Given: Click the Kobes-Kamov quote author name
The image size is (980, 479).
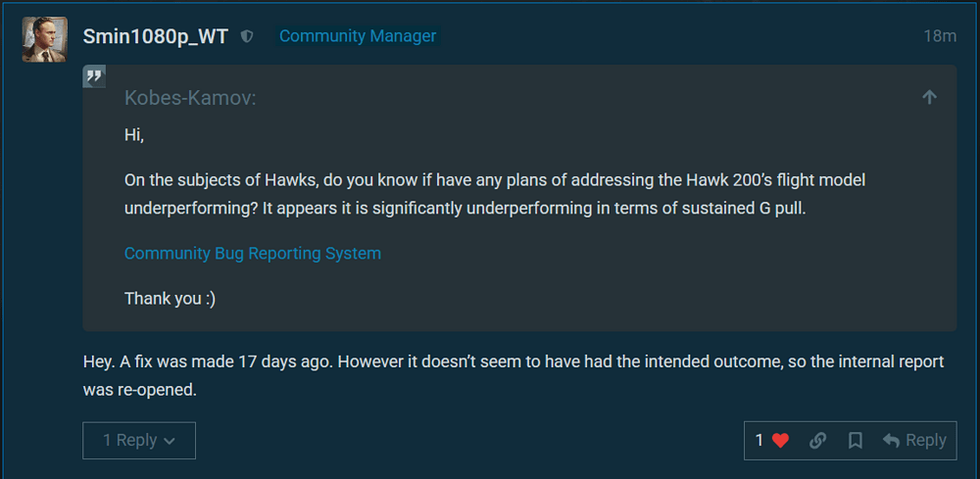Looking at the screenshot, I should (190, 98).
